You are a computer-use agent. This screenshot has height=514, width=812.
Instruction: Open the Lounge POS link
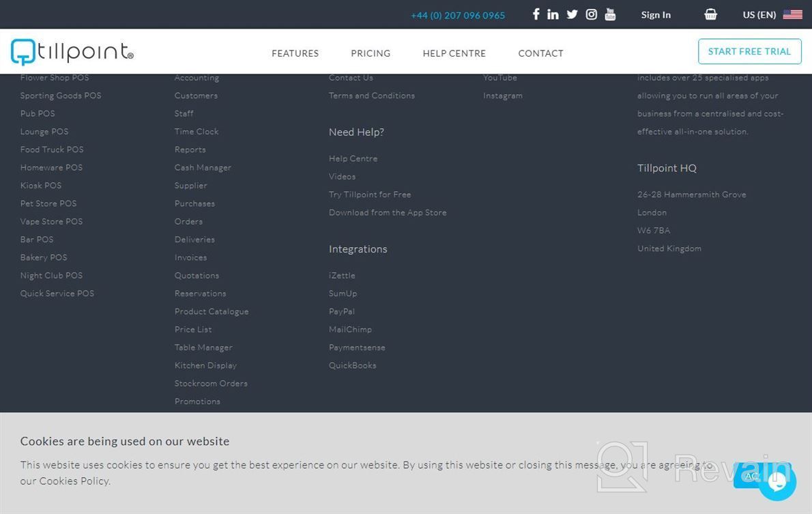pyautogui.click(x=44, y=132)
